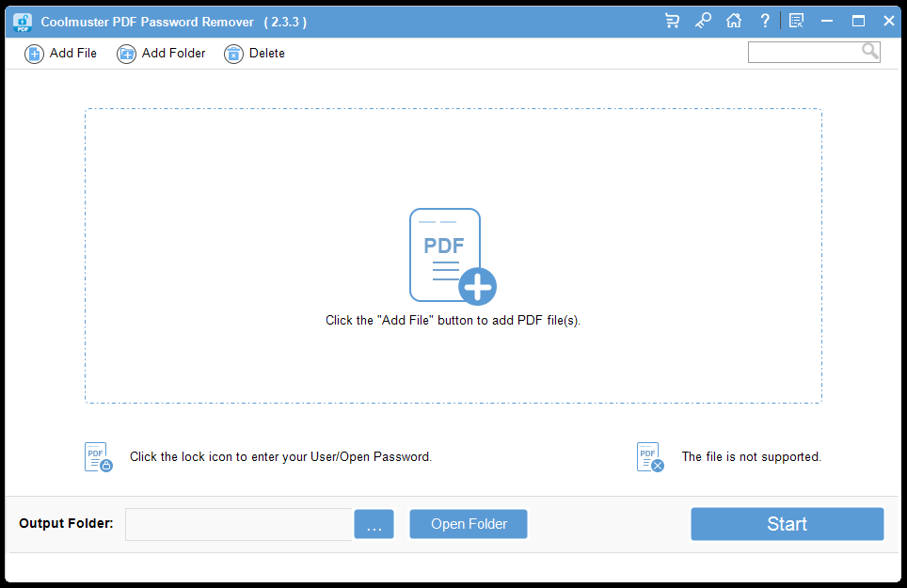This screenshot has width=907, height=588.
Task: Click the large PDF plus icon
Action: point(452,256)
